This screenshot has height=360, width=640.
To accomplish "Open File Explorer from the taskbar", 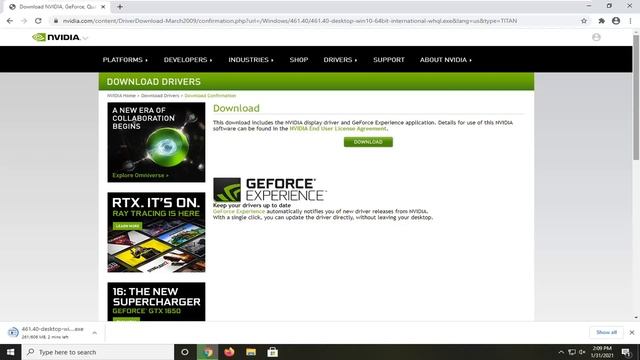I will pos(251,352).
